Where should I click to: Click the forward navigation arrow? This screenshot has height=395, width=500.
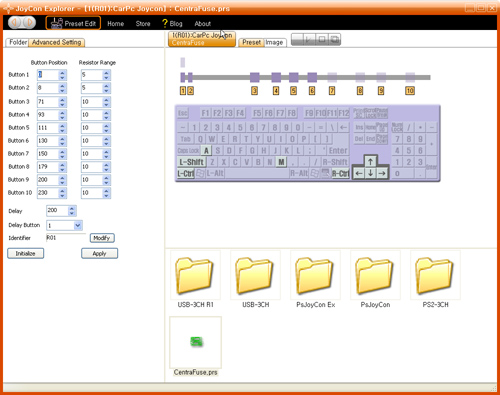tap(29, 23)
